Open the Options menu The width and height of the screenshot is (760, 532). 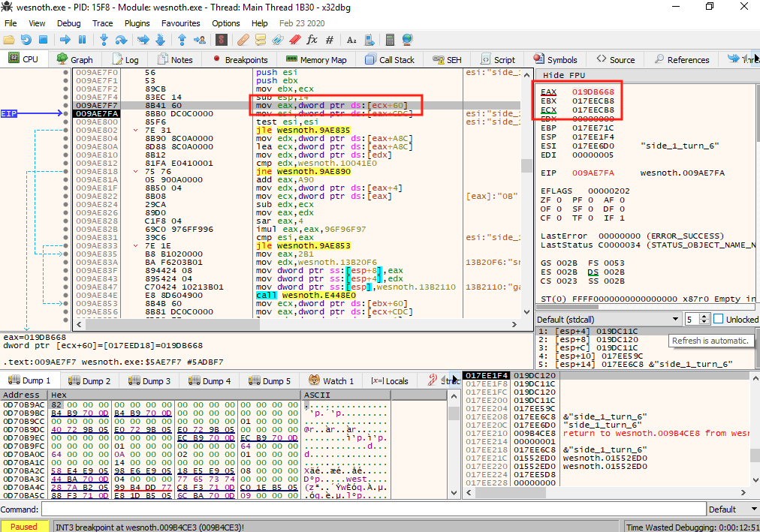click(226, 23)
